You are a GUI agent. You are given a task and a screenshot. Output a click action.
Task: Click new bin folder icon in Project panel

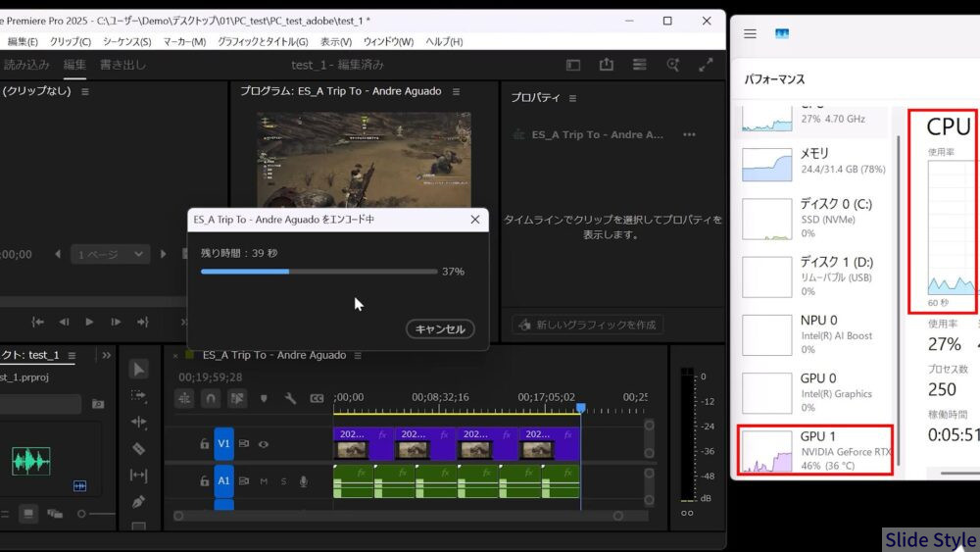pos(98,404)
